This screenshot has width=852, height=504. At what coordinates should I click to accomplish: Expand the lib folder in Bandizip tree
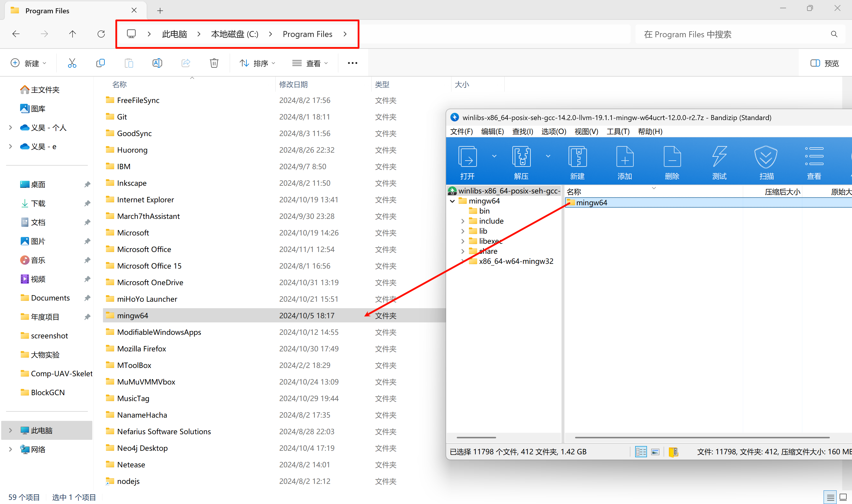click(x=463, y=231)
